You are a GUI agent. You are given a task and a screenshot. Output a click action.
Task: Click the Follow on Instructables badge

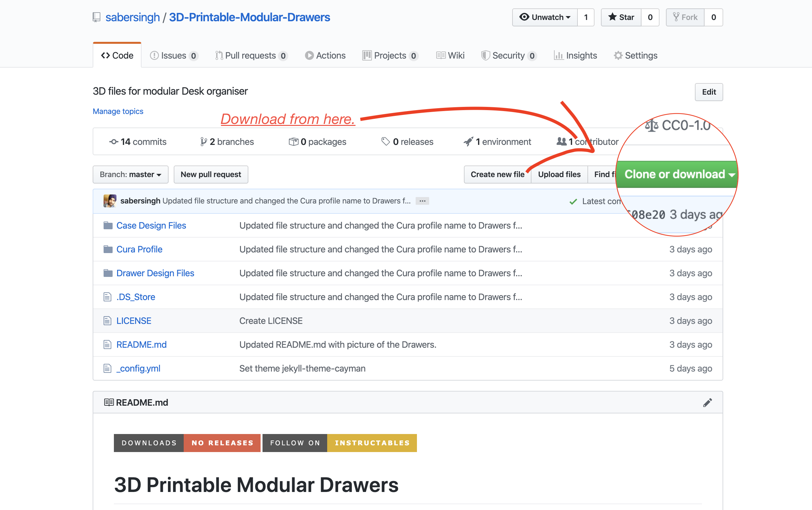click(340, 443)
